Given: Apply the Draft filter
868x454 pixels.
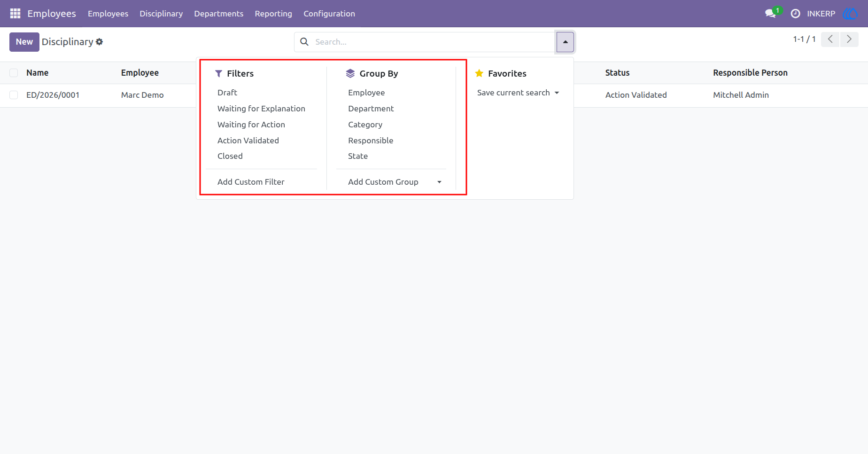Looking at the screenshot, I should click(x=227, y=93).
